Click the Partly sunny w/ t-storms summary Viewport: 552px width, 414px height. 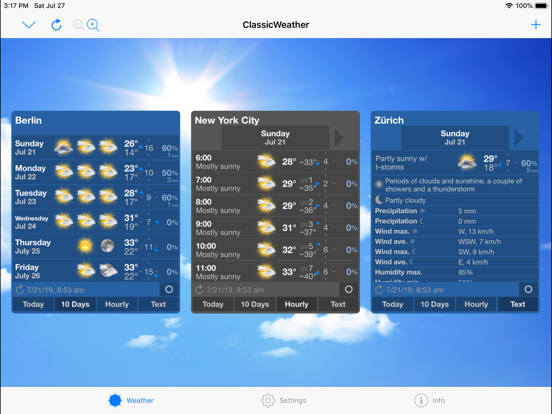(401, 163)
